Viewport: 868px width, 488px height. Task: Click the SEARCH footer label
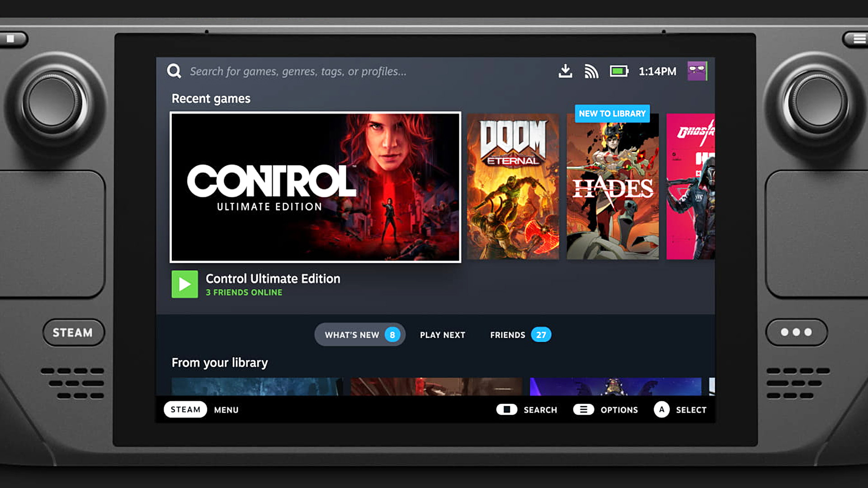coord(540,410)
